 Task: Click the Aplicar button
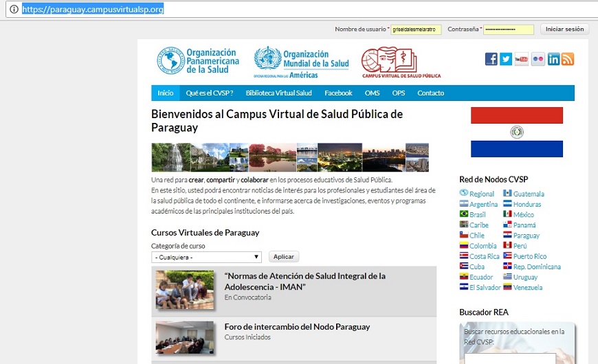284,256
